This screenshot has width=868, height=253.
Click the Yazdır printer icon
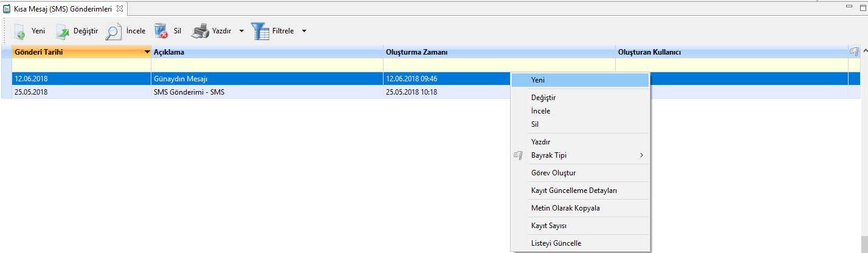point(200,31)
